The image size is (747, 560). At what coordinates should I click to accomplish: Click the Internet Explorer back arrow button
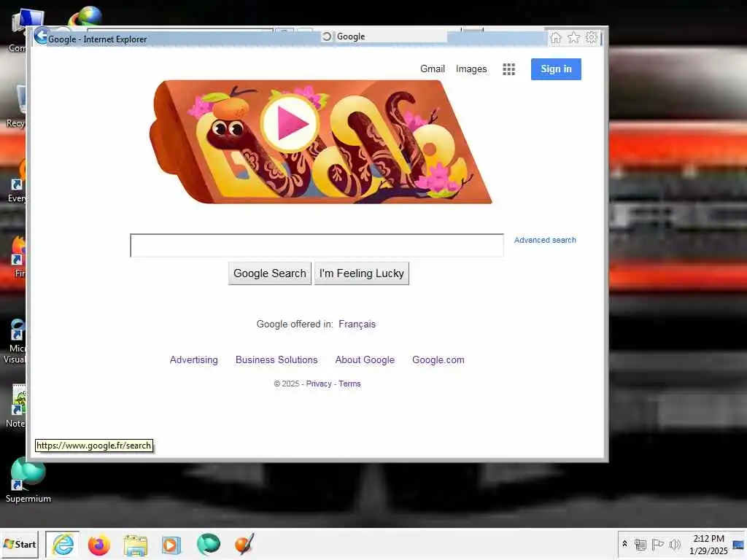[x=42, y=36]
